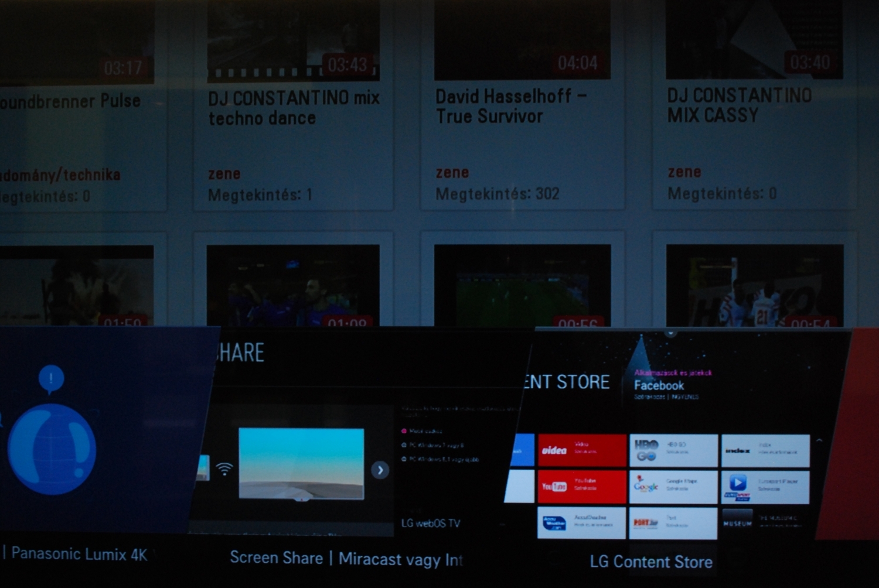Open the HBO GO app tile
Image resolution: width=879 pixels, height=588 pixels.
pos(673,450)
